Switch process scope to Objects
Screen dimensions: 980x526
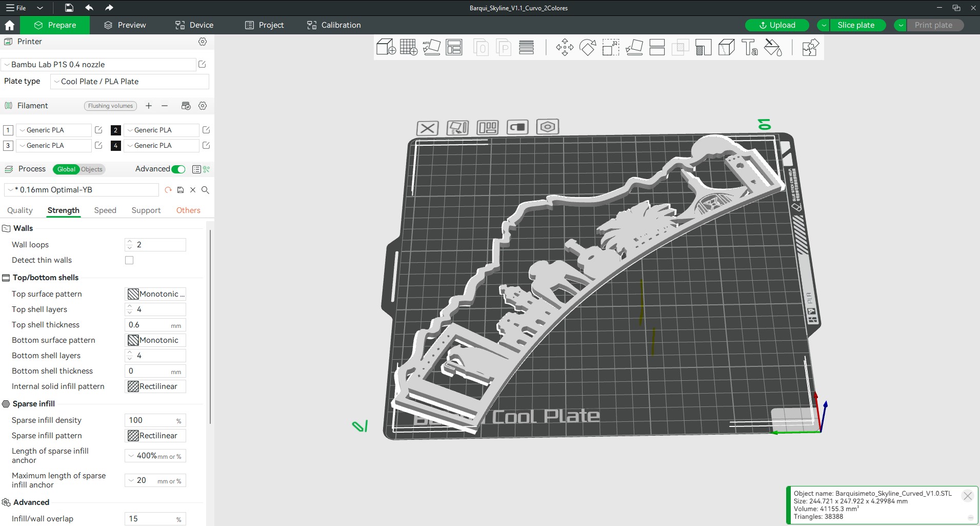(x=92, y=169)
